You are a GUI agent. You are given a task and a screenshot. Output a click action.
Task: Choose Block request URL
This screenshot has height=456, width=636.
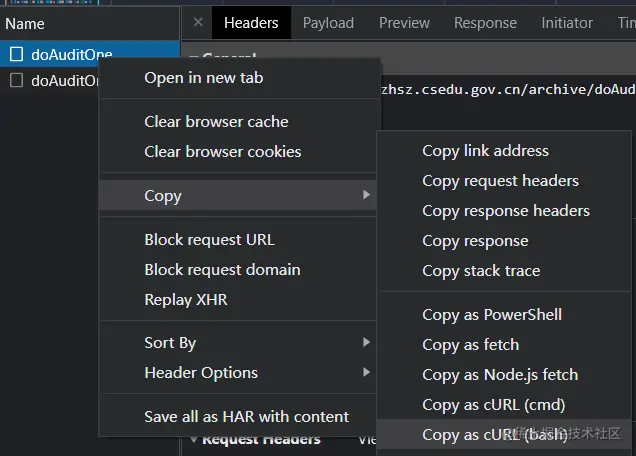(x=209, y=239)
